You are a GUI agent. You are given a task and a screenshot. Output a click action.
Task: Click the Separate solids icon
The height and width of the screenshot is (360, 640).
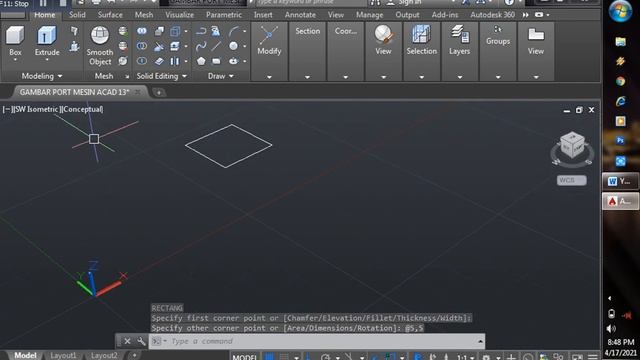pyautogui.click(x=175, y=61)
